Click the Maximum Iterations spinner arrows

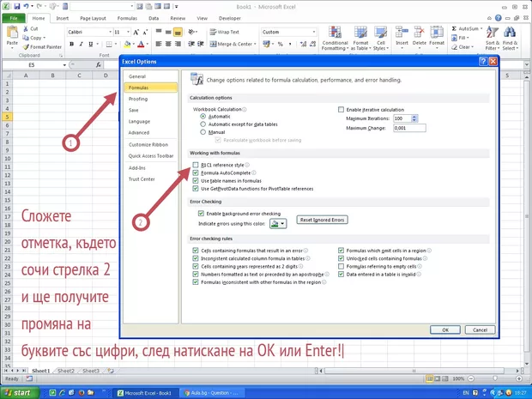click(414, 118)
